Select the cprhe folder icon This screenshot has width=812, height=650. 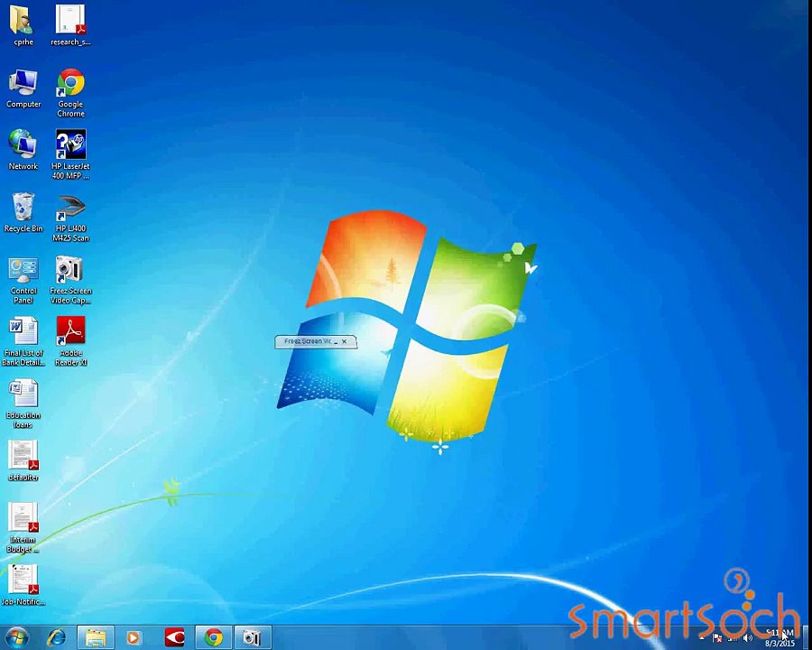(23, 25)
